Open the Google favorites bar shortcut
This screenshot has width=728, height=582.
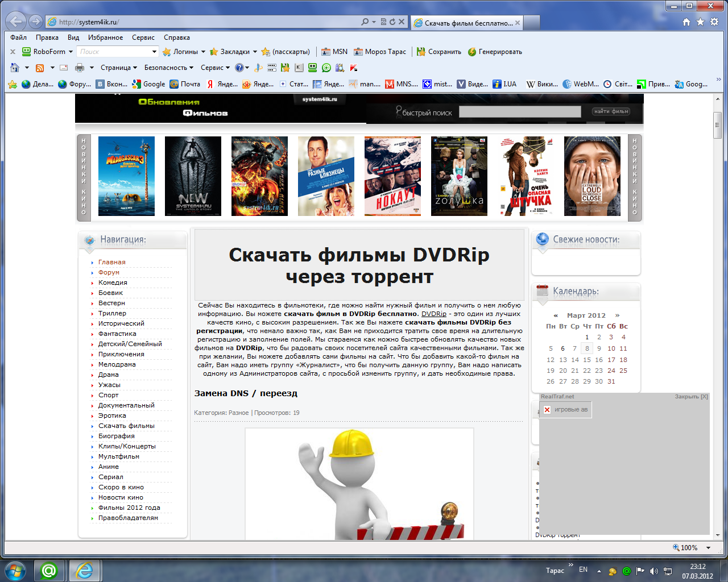tap(148, 84)
